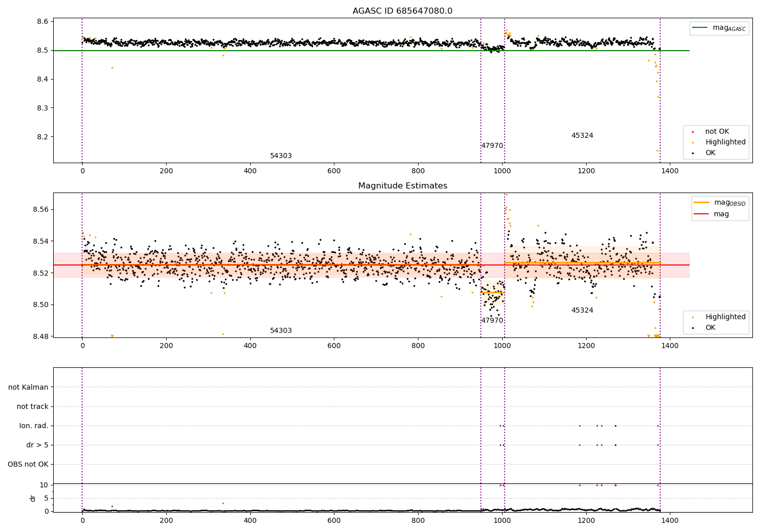Click the 'Ion. rad.' row label
Screen dimensions: 760x532
[34, 426]
